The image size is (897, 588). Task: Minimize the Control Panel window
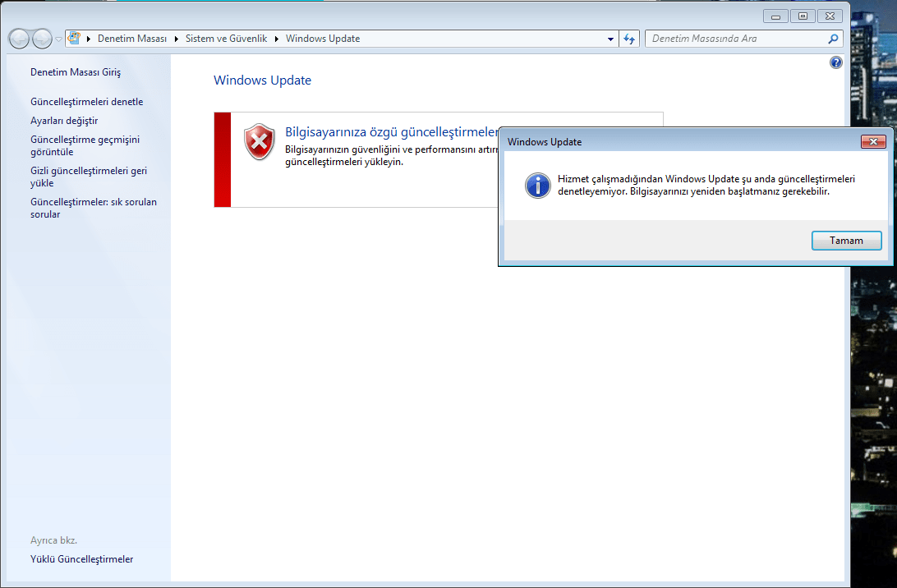tap(775, 16)
